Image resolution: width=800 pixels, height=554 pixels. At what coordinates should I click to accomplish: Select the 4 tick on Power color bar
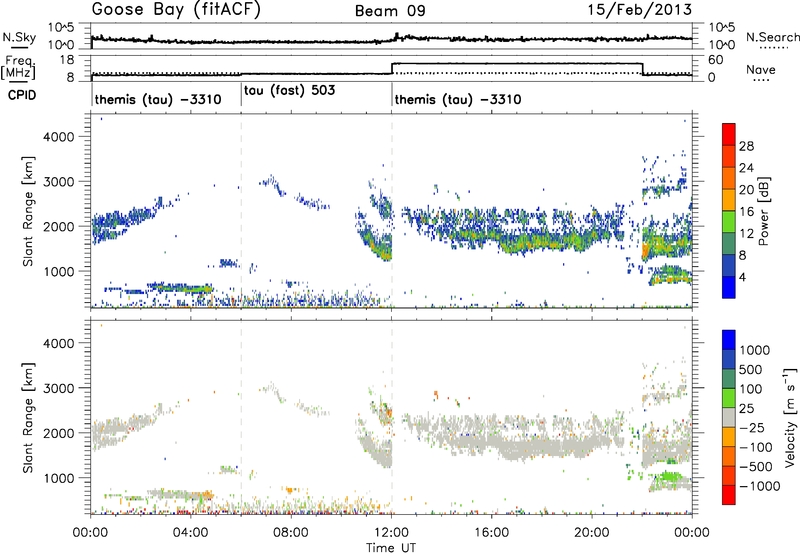(x=742, y=277)
